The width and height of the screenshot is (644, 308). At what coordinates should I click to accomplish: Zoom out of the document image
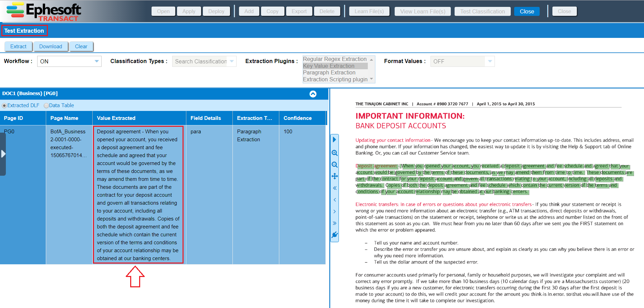click(x=334, y=165)
